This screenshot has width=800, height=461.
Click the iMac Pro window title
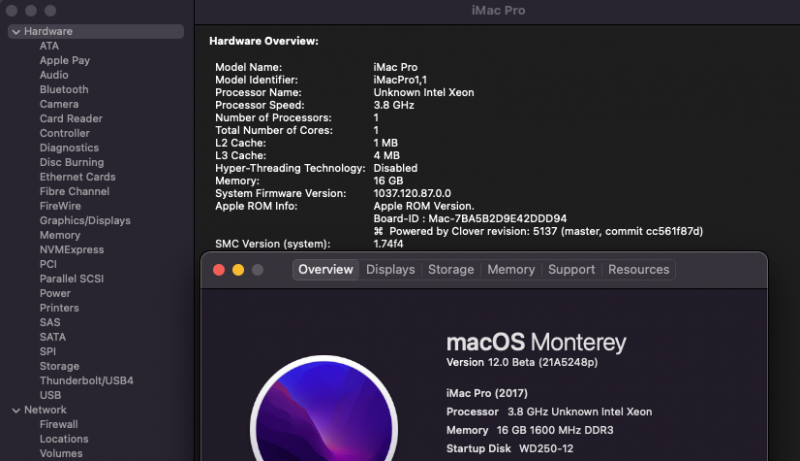coord(498,11)
